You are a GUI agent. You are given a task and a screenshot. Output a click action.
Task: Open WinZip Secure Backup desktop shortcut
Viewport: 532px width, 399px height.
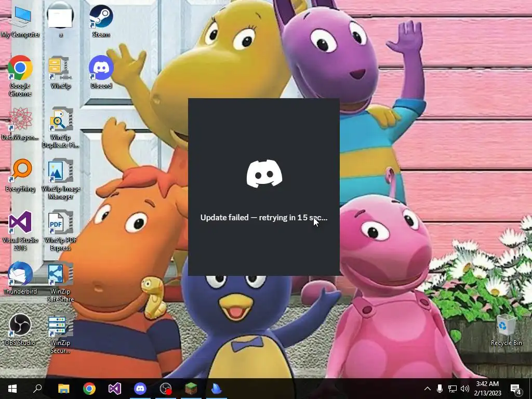pyautogui.click(x=60, y=334)
